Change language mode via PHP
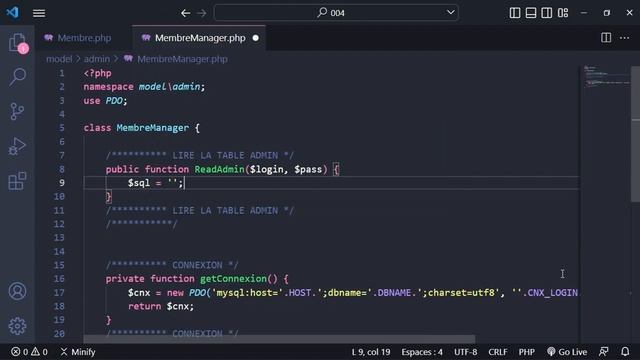Viewport: 640px width, 360px height. coord(527,352)
